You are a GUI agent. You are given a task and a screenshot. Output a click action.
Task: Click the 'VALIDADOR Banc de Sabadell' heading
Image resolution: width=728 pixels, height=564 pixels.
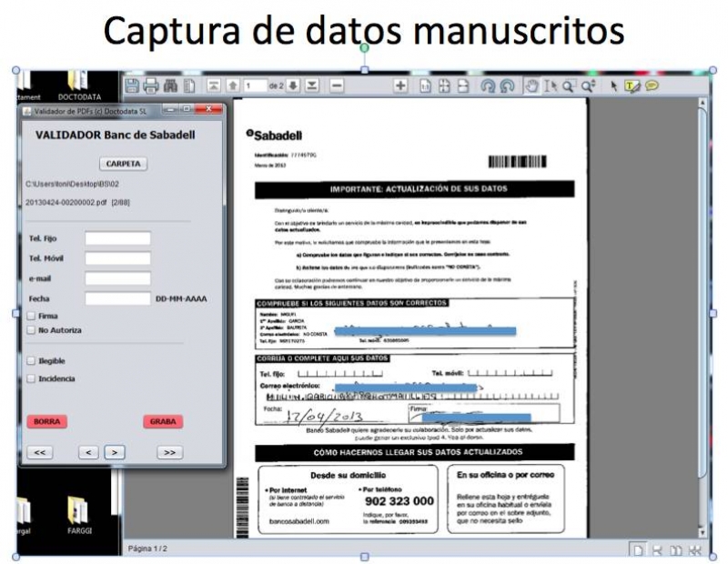click(x=116, y=135)
